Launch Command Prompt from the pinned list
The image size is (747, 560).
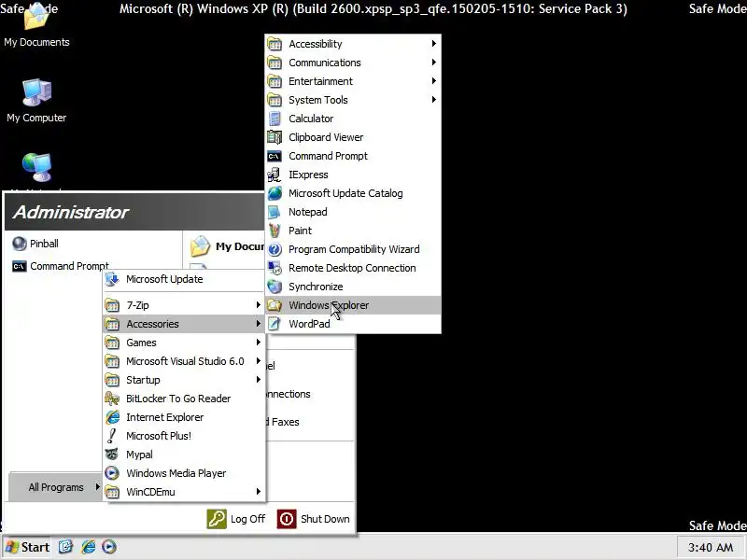pos(61,266)
